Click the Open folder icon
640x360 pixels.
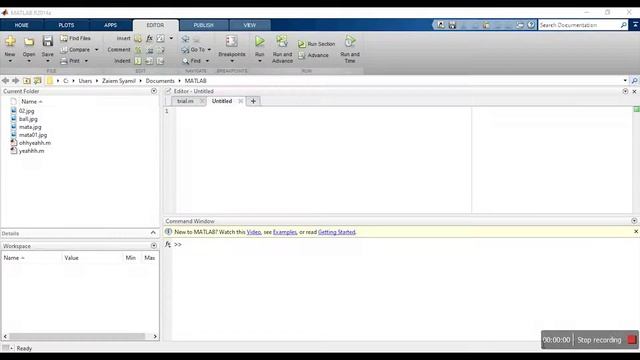pyautogui.click(x=29, y=41)
